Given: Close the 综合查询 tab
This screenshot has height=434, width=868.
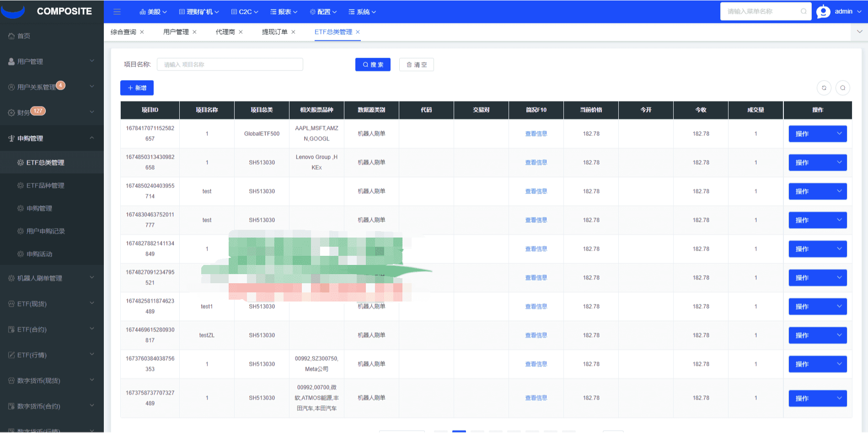Looking at the screenshot, I should [142, 32].
